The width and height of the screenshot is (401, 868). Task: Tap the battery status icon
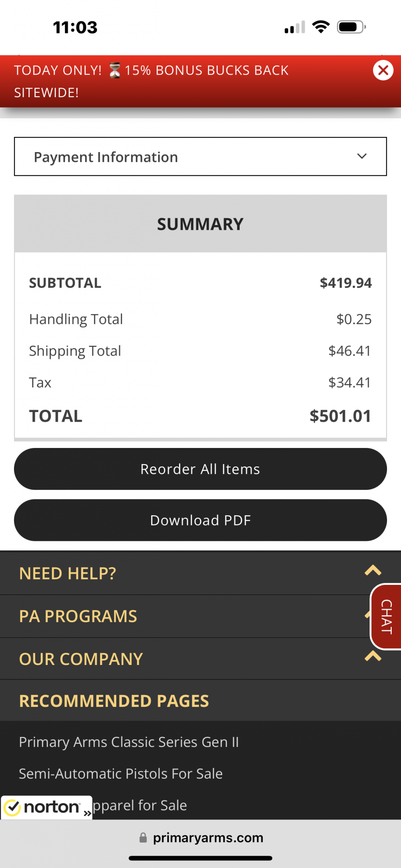point(351,27)
